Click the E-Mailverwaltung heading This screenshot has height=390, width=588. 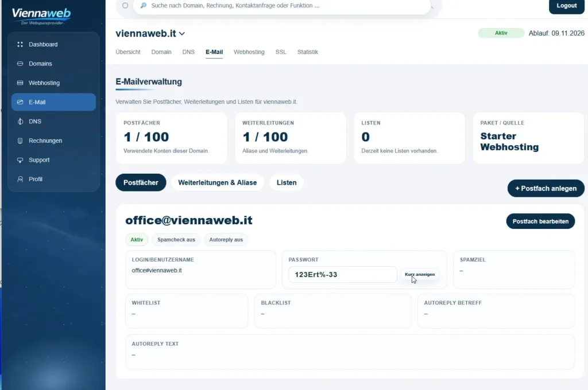pyautogui.click(x=149, y=81)
